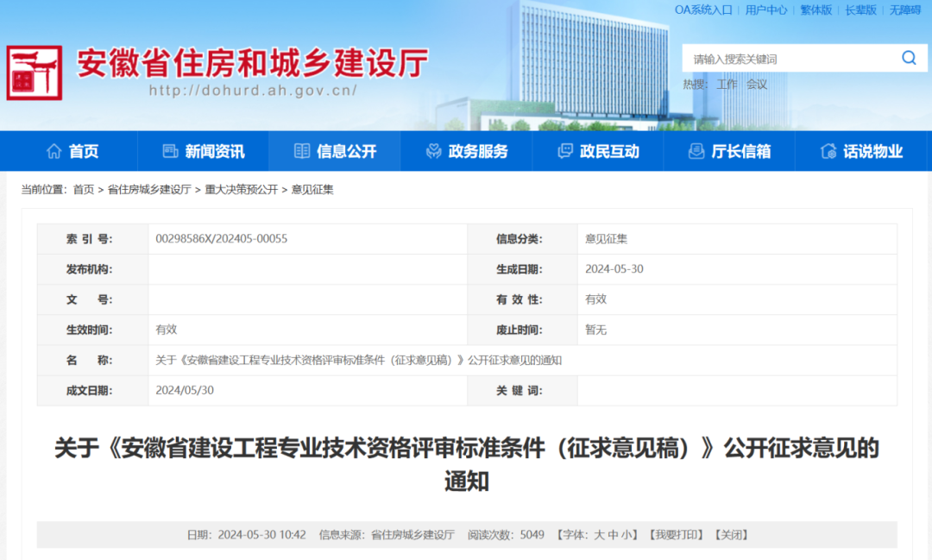Select the gear icon on 政务服务
Viewport: 932px width, 560px height.
(x=432, y=151)
